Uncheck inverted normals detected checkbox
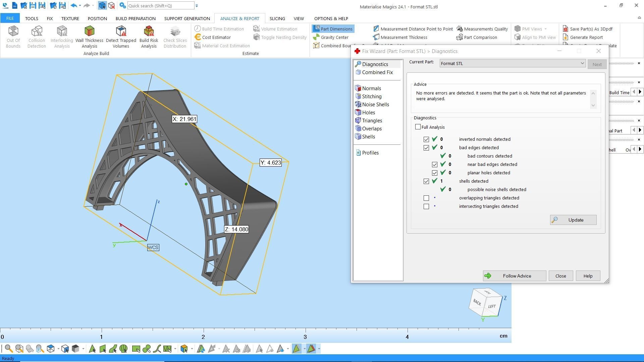The width and height of the screenshot is (644, 362). [426, 139]
